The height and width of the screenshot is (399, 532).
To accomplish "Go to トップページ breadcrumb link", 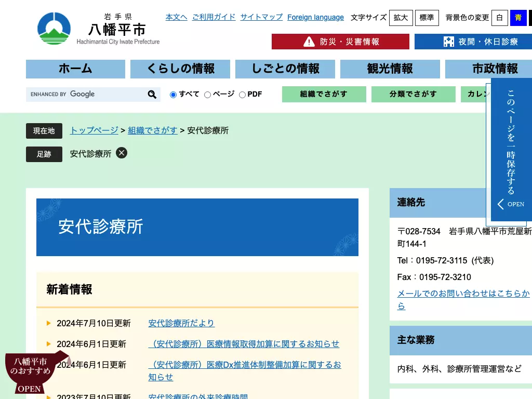I will click(x=94, y=130).
